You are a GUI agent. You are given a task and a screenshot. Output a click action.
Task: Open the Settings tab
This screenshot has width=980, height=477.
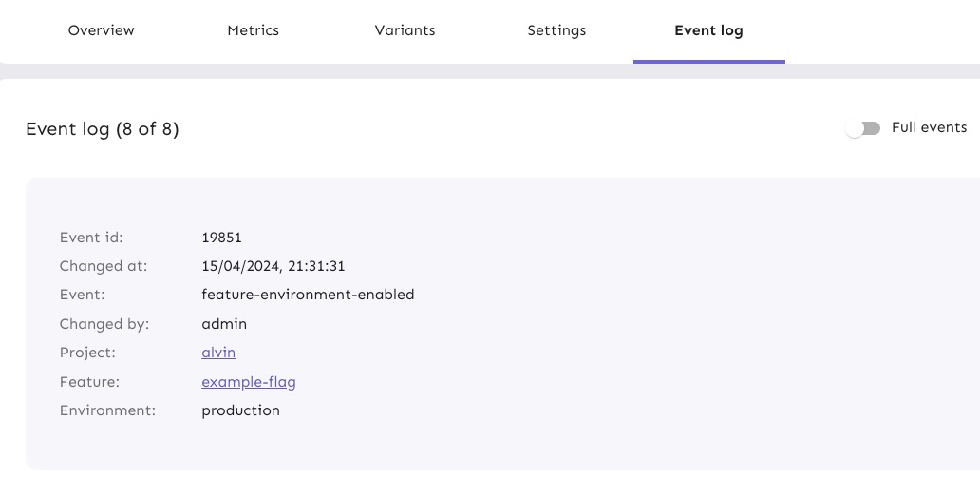(x=556, y=30)
